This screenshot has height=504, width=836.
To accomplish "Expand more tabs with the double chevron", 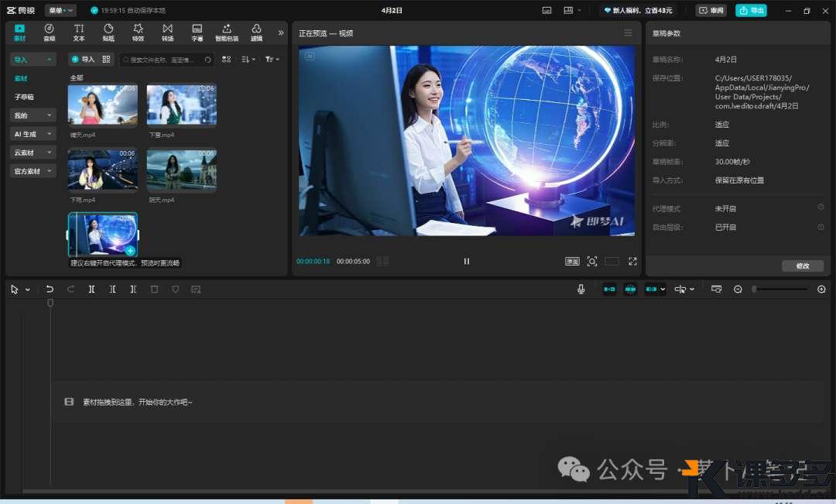I will point(281,33).
